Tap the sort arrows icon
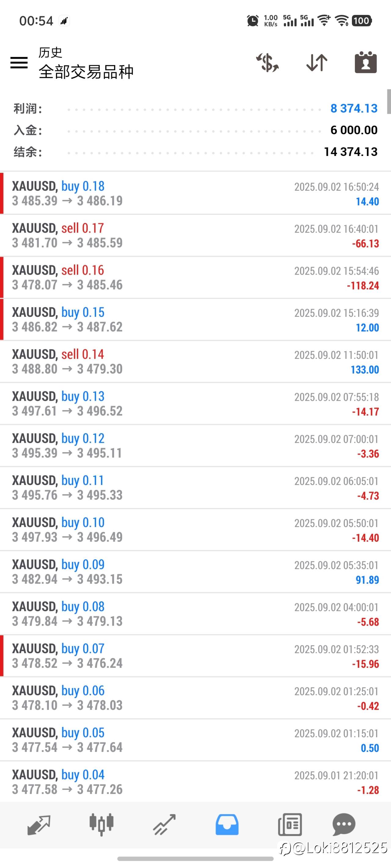Screen dimensions: 391x868 coord(317,63)
